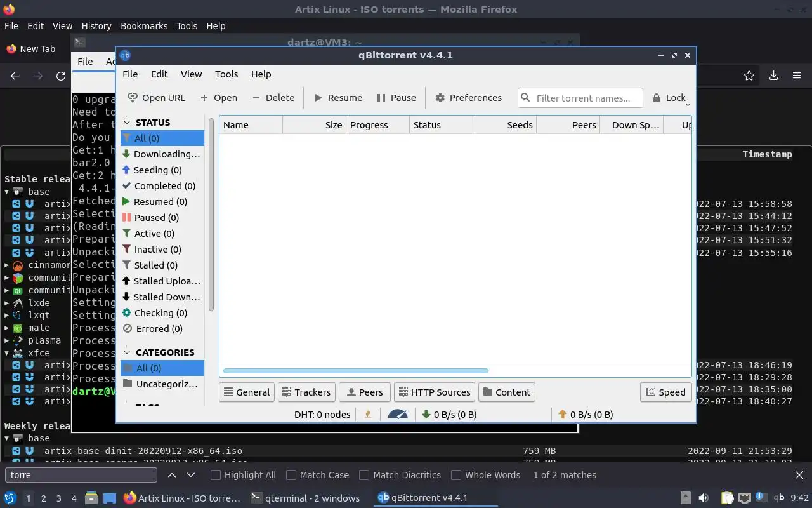Open qBittorrent View menu
Viewport: 812px width, 508px height.
click(191, 74)
